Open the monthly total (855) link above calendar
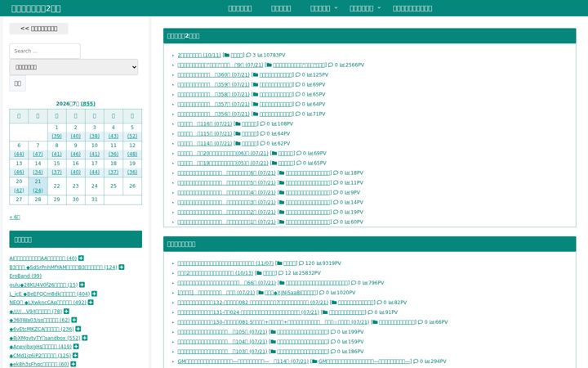This screenshot has height=368, width=588. pos(88,104)
